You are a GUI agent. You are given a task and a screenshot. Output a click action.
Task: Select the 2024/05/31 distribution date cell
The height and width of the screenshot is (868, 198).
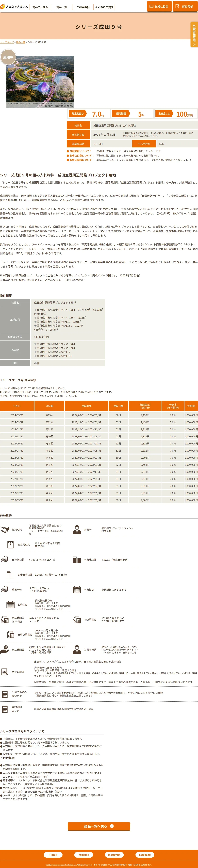point(17,415)
